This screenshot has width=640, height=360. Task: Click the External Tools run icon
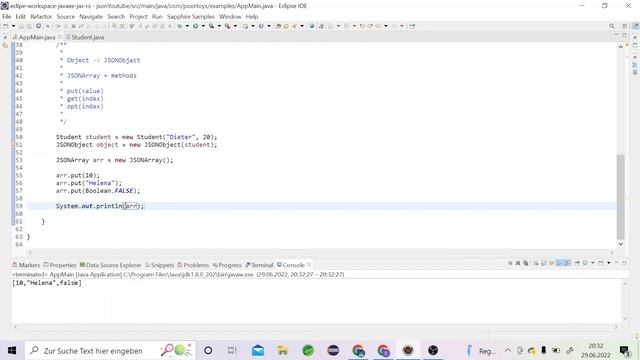pyautogui.click(x=227, y=26)
